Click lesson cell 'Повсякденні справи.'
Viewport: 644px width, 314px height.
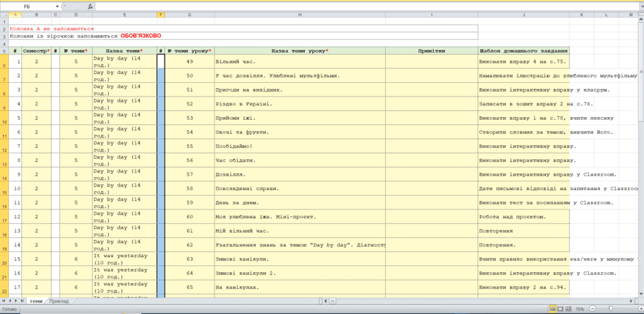pos(300,189)
